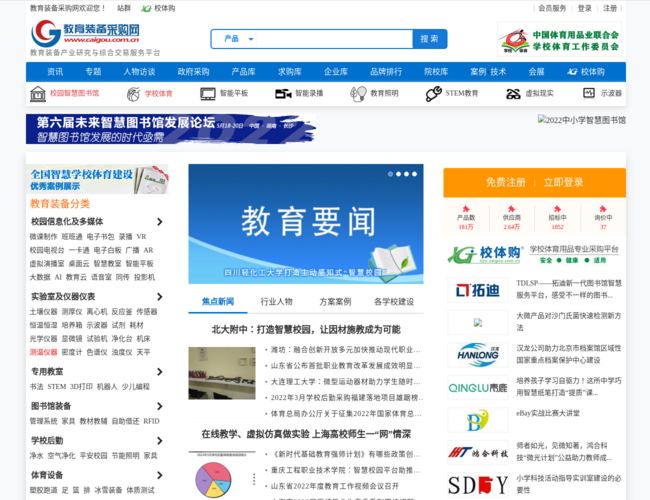Click the 教育照明 lightbulb icon
Screen dimensions: 650x500
(x=358, y=94)
